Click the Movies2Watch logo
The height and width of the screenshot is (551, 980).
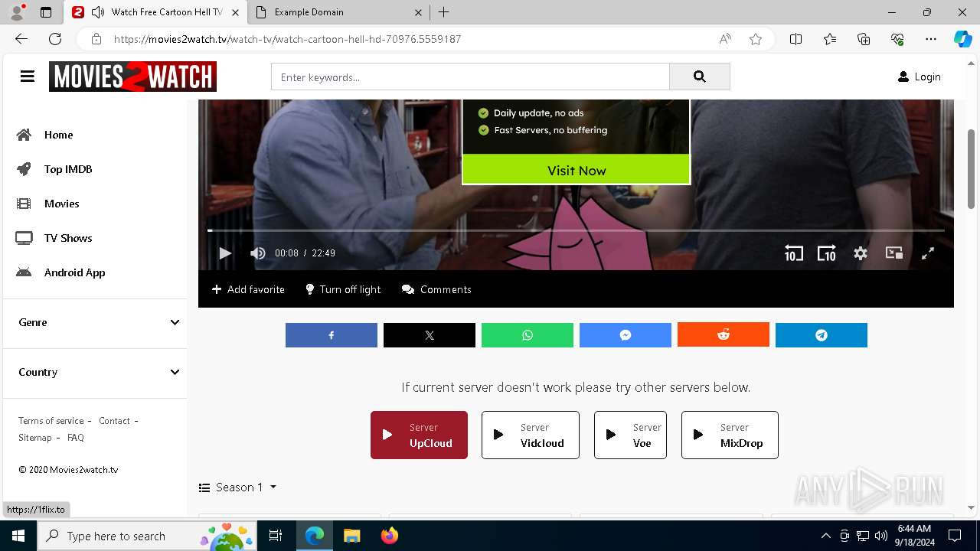(x=132, y=77)
